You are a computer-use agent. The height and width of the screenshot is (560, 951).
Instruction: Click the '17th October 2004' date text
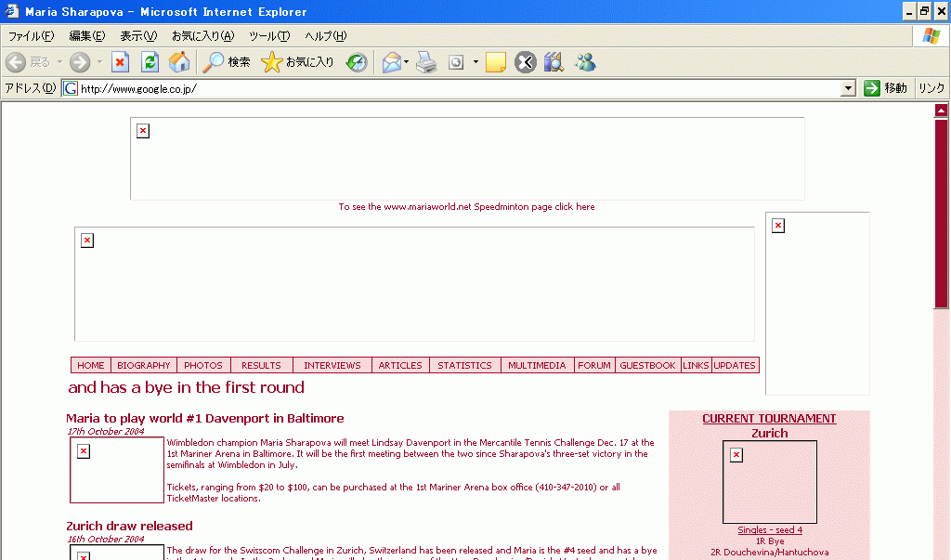[x=106, y=431]
